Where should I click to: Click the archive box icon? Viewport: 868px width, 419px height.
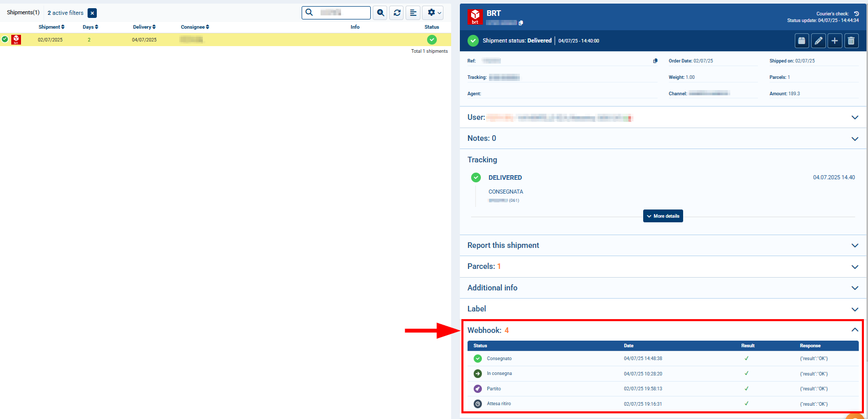tap(802, 41)
